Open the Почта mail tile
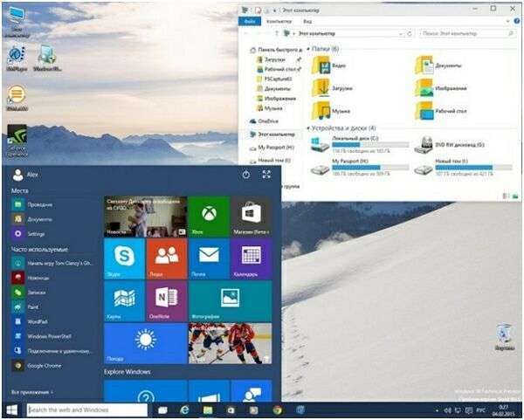This screenshot has width=524, height=420. pos(209,259)
